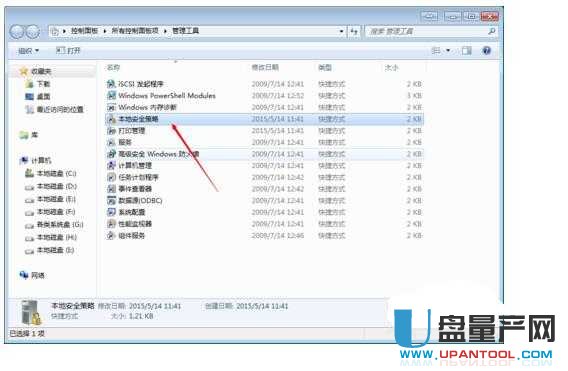Click the Help question mark icon
This screenshot has height=371, width=568.
tap(486, 51)
